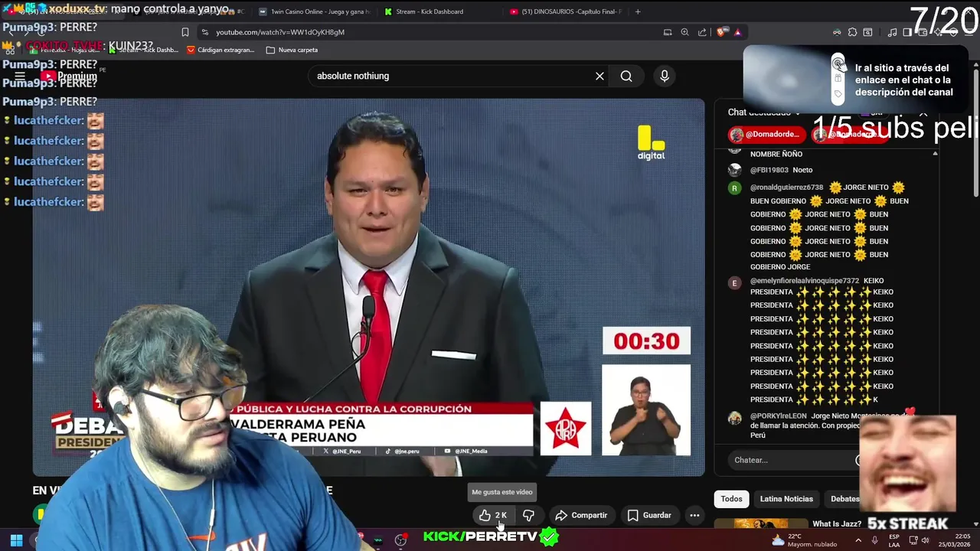Open page zoom magnifier in address bar
This screenshot has width=980, height=551.
click(x=684, y=32)
